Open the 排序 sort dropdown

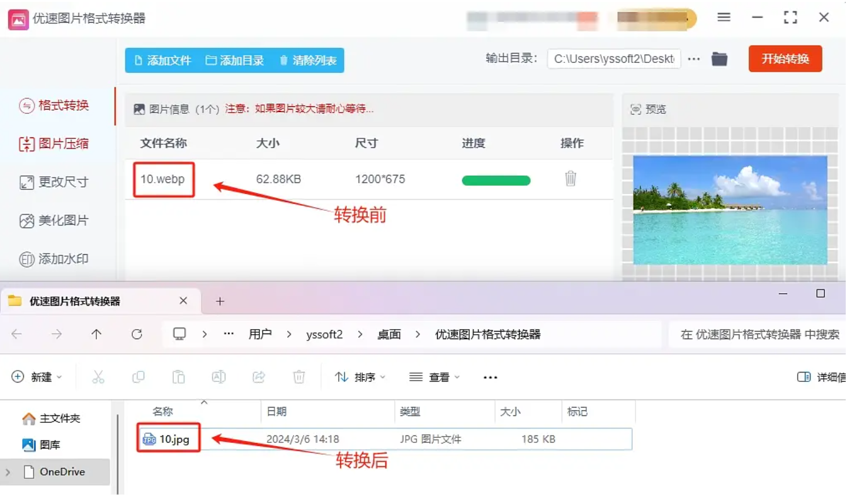(360, 377)
